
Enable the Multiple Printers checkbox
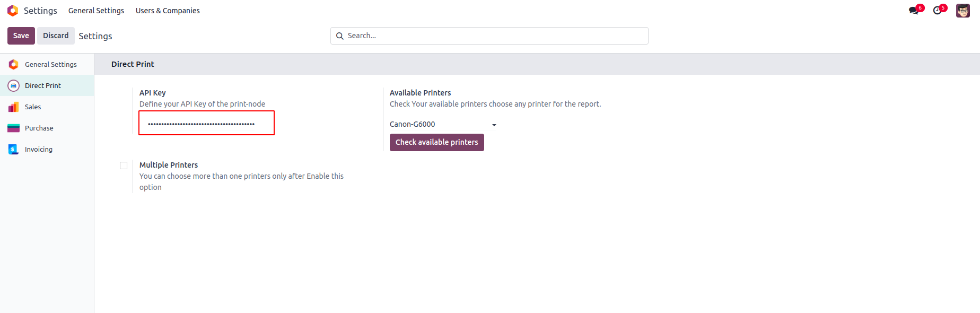(x=124, y=166)
